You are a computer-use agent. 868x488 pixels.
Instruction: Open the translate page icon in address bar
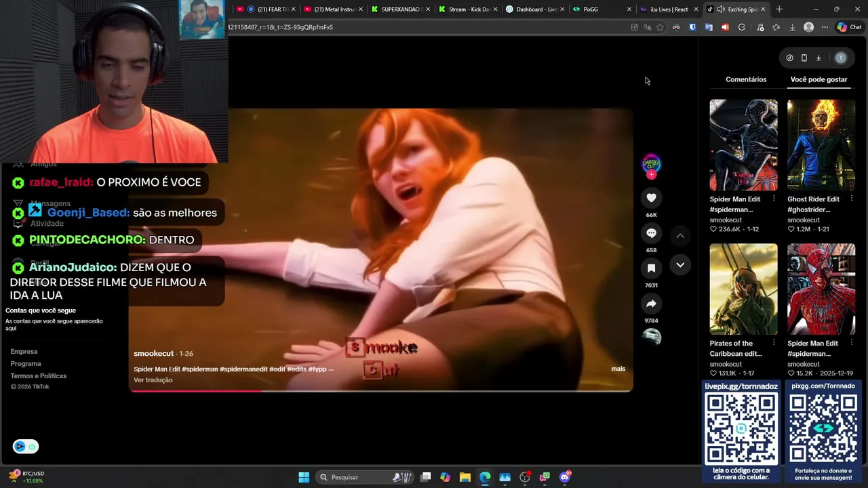(x=647, y=27)
